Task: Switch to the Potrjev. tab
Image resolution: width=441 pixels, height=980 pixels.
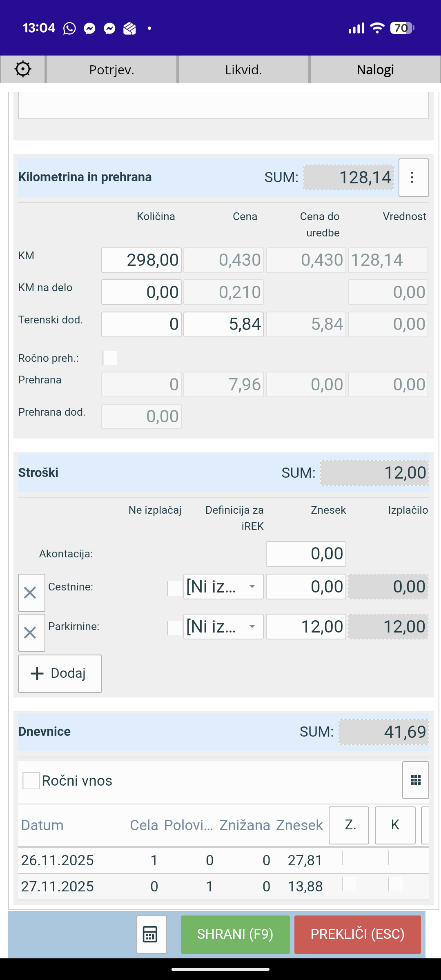Action: (111, 70)
